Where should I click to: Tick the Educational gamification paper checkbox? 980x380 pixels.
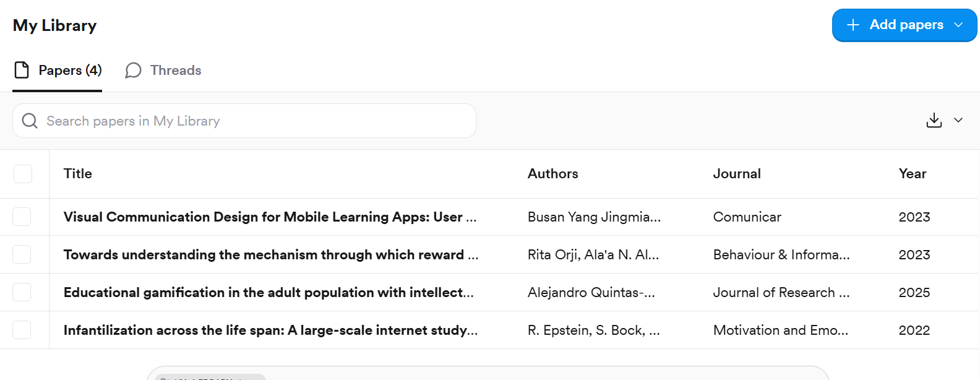click(22, 292)
